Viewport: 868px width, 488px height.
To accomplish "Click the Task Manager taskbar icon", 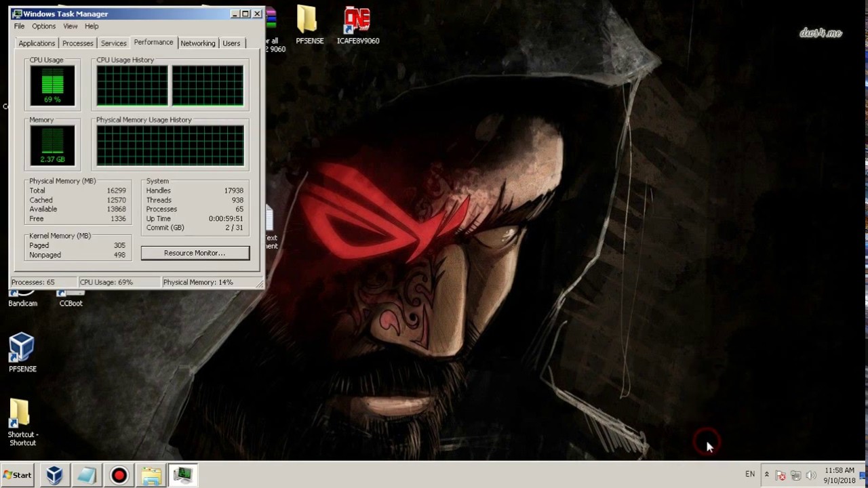I will pyautogui.click(x=182, y=475).
